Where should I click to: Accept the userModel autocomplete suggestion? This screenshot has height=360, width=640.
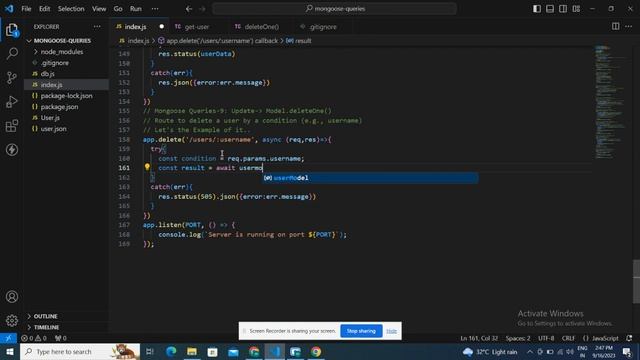point(370,178)
